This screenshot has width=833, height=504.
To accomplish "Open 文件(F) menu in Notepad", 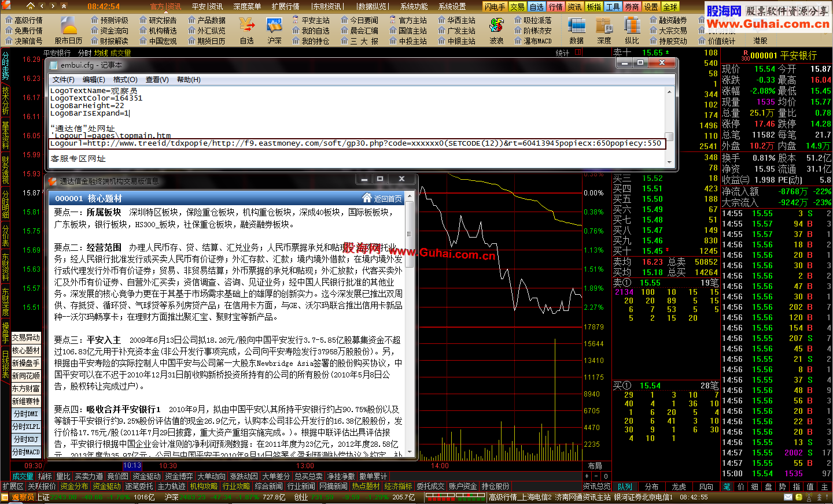I will coord(63,80).
